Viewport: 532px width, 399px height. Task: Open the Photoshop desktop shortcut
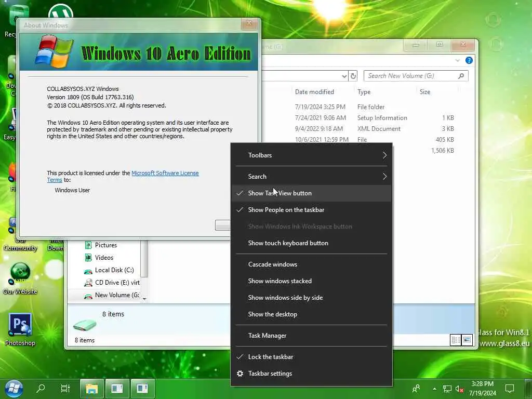pos(20,329)
